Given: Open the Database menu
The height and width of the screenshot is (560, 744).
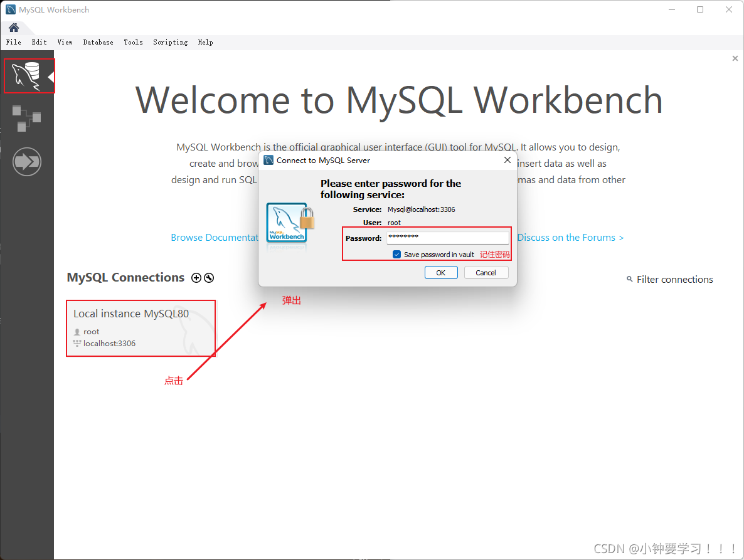Looking at the screenshot, I should point(98,42).
